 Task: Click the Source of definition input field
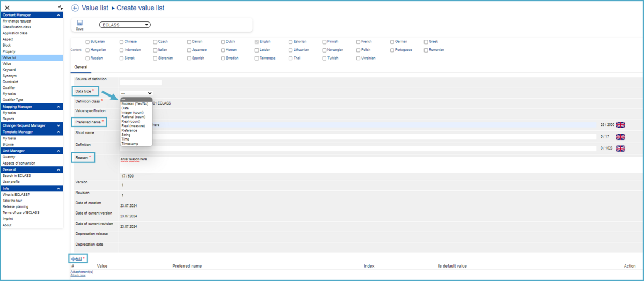pos(141,83)
